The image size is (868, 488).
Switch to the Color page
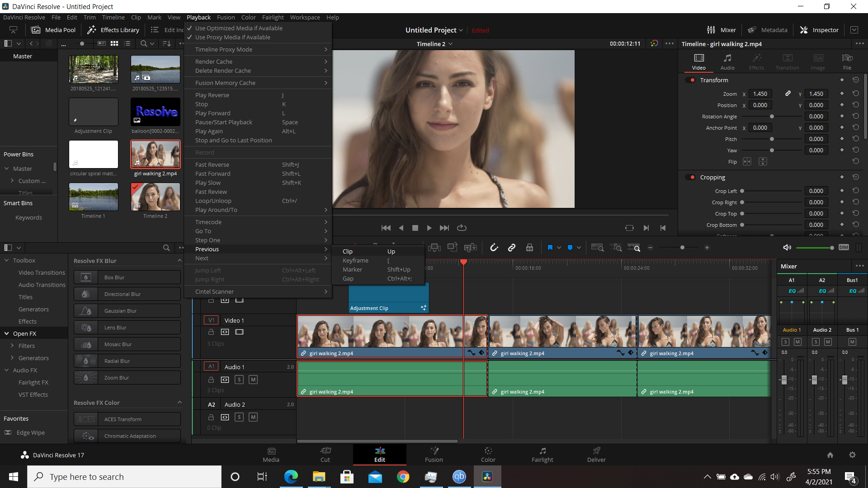coord(488,455)
